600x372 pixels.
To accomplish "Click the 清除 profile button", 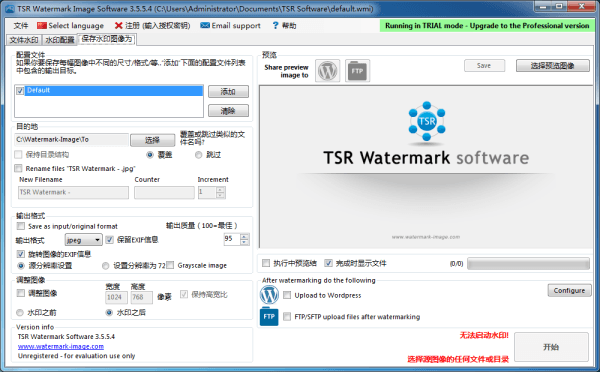I will tap(228, 111).
